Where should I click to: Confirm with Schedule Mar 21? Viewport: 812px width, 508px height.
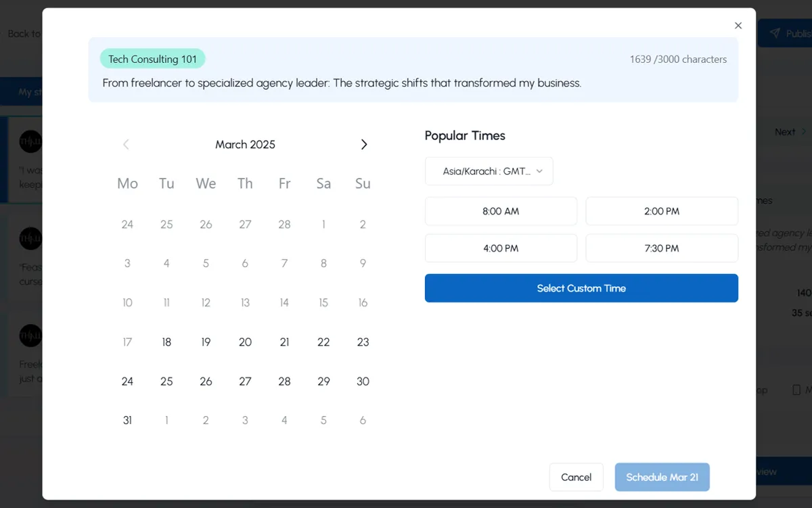tap(662, 477)
